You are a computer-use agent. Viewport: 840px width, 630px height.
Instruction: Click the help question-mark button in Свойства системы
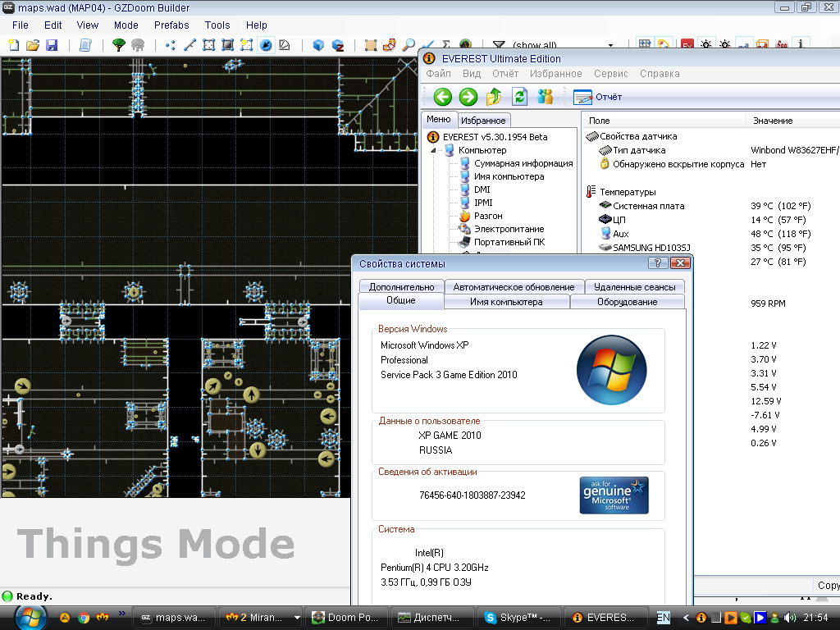click(x=657, y=263)
